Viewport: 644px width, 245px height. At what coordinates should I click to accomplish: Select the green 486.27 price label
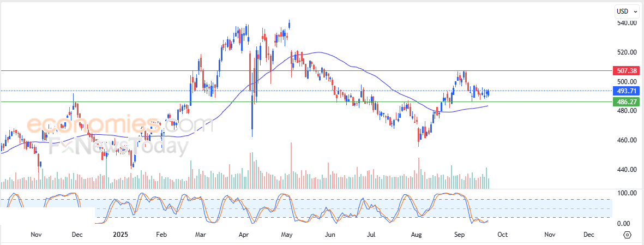625,101
